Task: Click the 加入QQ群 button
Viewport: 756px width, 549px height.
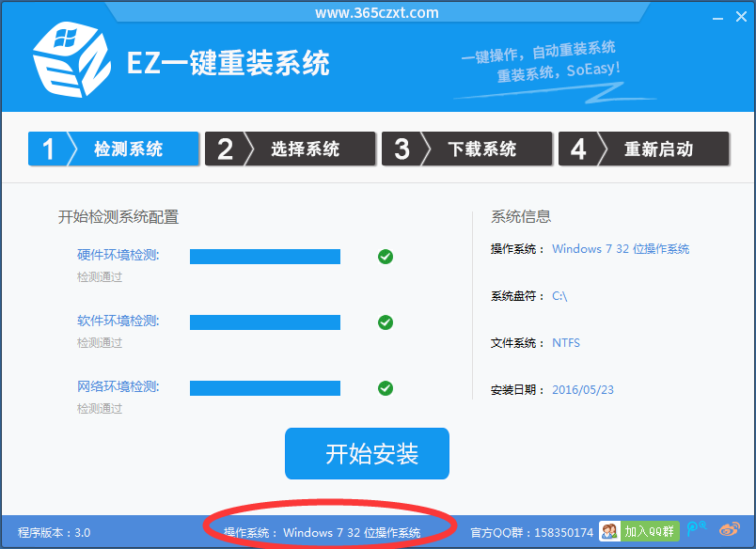Action: 650,531
